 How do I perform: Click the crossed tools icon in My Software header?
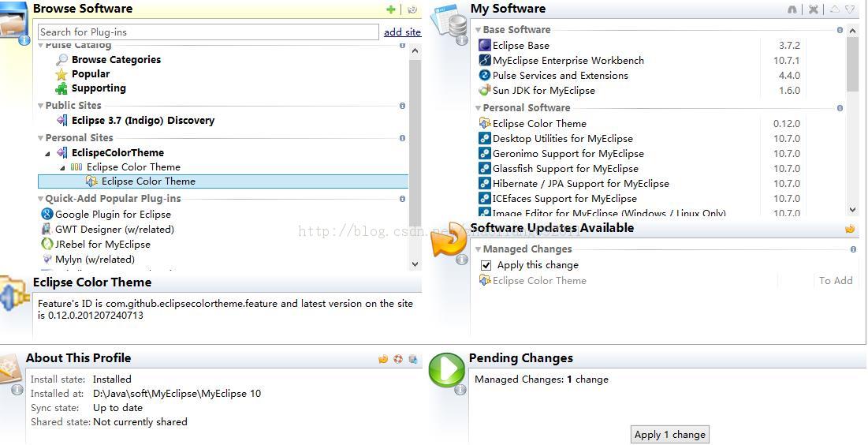(813, 9)
